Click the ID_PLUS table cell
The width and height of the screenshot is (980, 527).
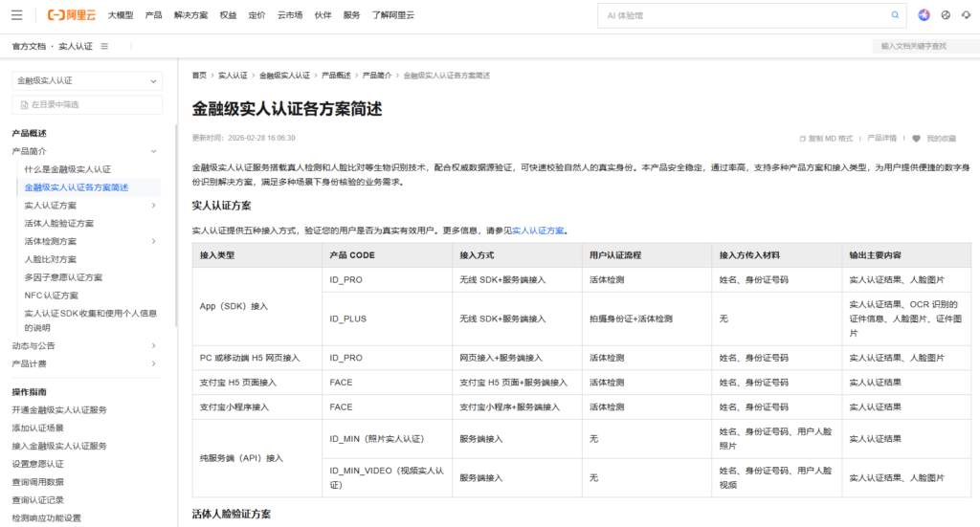(388, 319)
